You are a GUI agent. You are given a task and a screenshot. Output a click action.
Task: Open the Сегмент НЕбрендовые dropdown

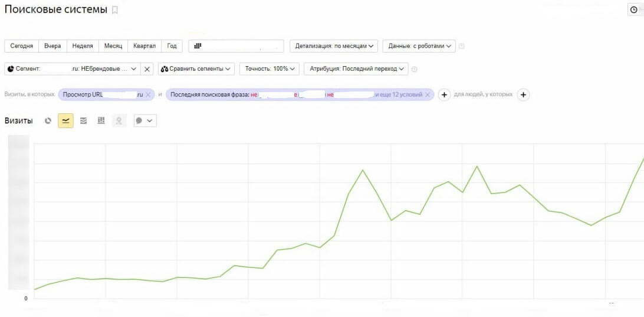coord(73,69)
